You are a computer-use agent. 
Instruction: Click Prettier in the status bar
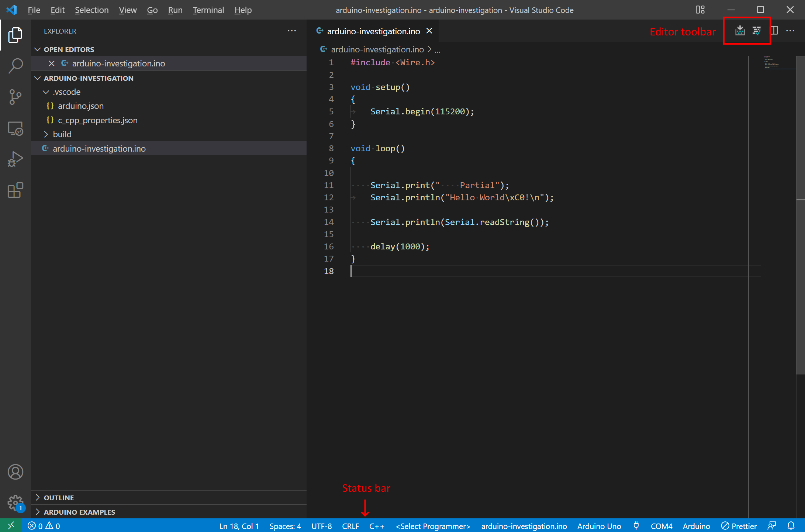pyautogui.click(x=739, y=526)
